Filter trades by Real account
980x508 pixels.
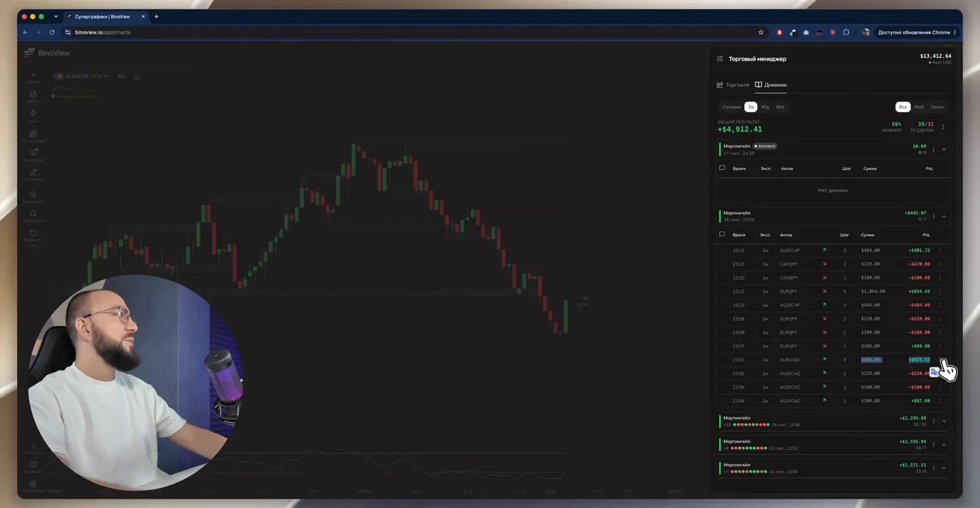coord(919,107)
